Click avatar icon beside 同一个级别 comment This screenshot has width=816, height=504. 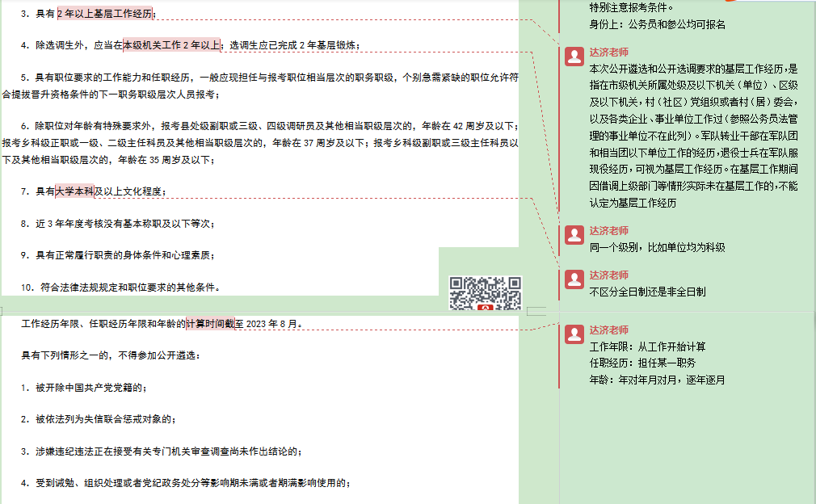[574, 235]
